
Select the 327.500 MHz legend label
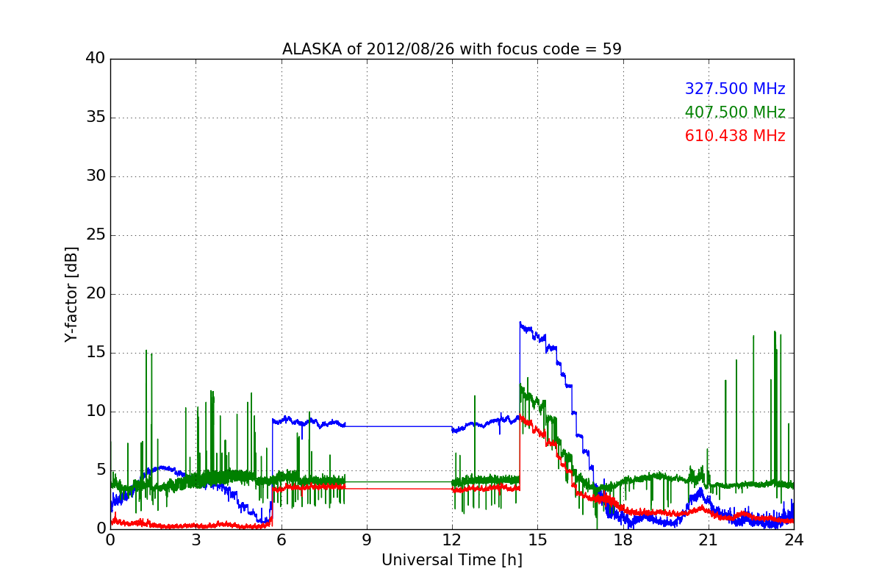click(x=735, y=89)
